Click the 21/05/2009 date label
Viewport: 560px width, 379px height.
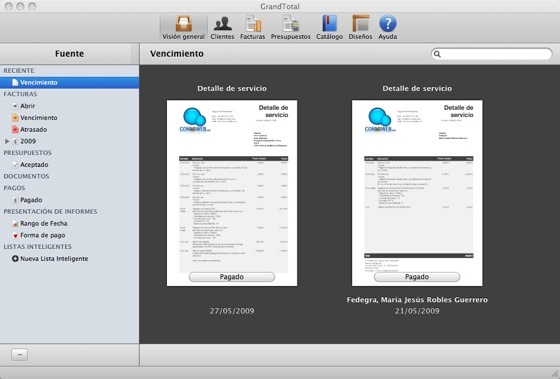417,311
